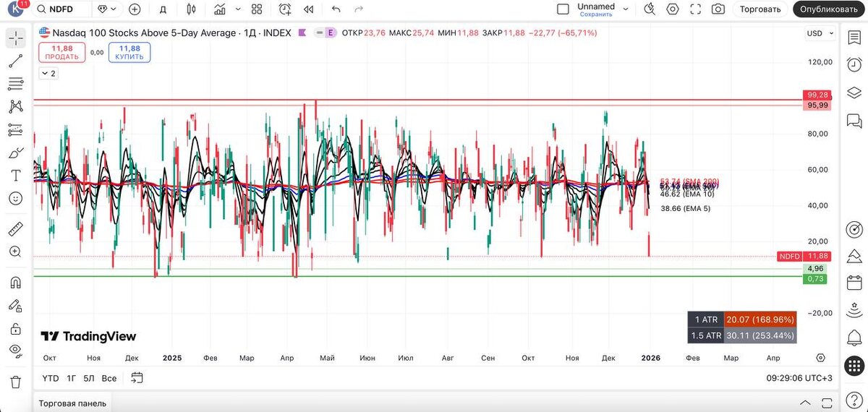This screenshot has height=412, width=868.
Task: Redo the last chart action
Action: pyautogui.click(x=359, y=9)
